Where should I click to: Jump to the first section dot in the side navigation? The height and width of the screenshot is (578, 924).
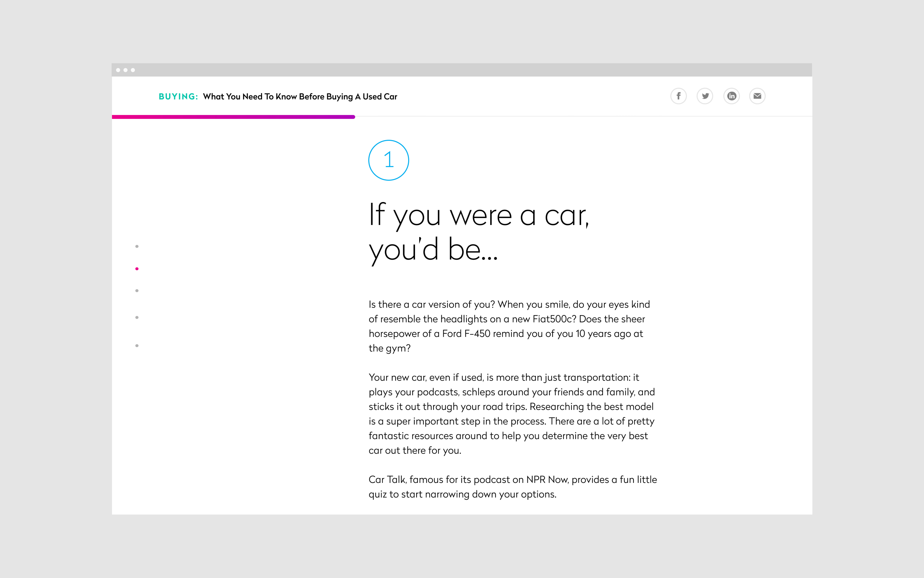click(x=137, y=247)
